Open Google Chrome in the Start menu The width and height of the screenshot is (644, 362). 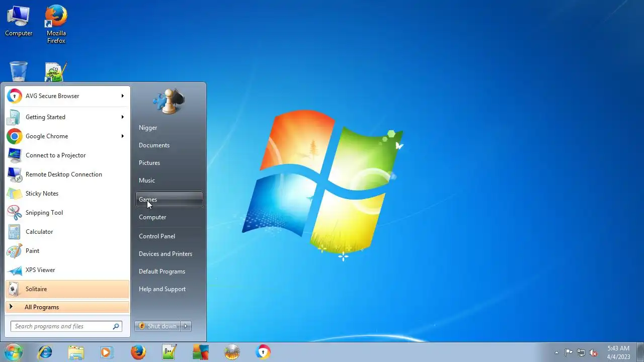coord(67,136)
